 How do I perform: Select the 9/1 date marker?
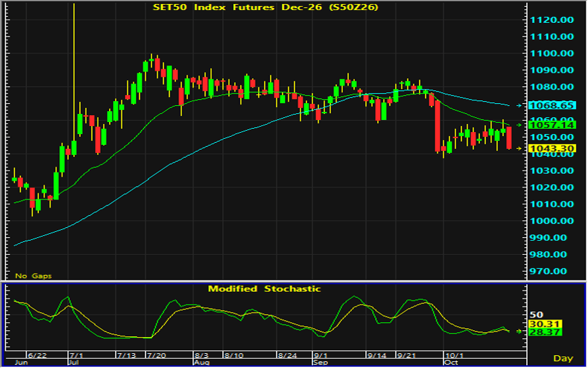tap(321, 355)
